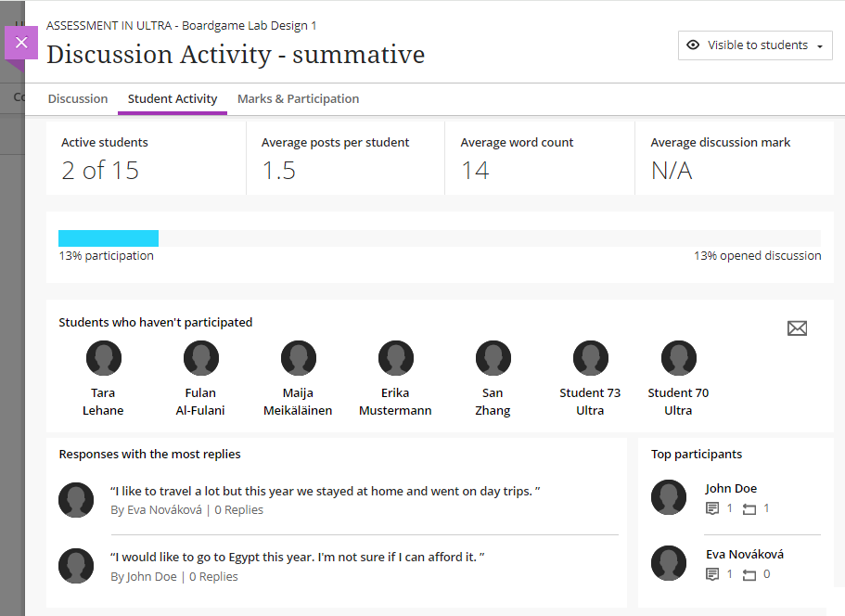Click John Doe's reply count icon
Viewport: 845px width, 616px height.
click(x=749, y=508)
